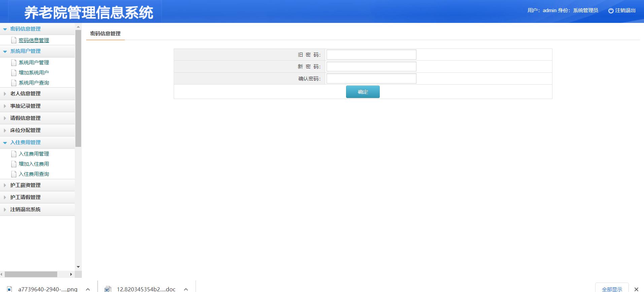
Task: Open the 密码信息管理 sidebar link
Action: [34, 40]
